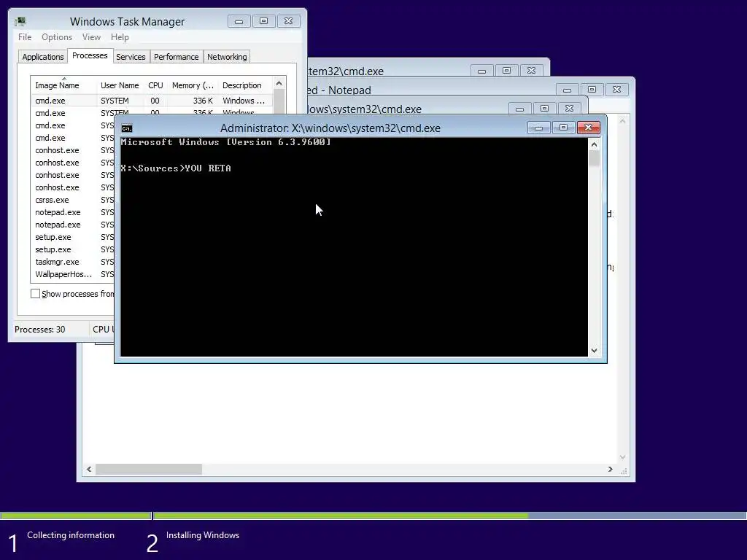Click inside the Notepad text area

coord(348,412)
